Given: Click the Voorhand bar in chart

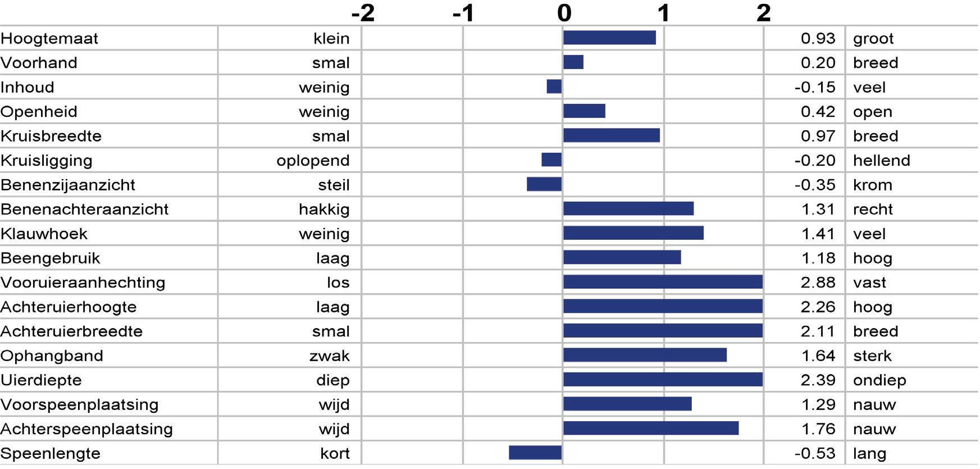Looking at the screenshot, I should click(573, 62).
